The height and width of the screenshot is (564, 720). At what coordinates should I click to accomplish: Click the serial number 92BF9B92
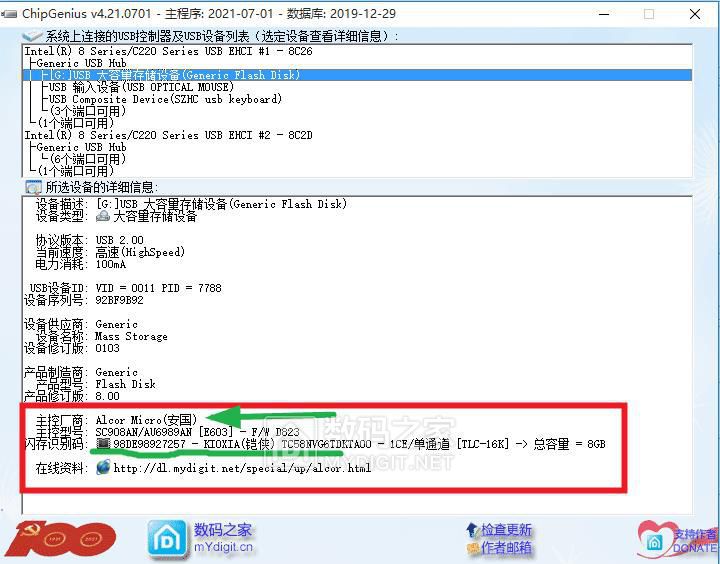click(119, 300)
